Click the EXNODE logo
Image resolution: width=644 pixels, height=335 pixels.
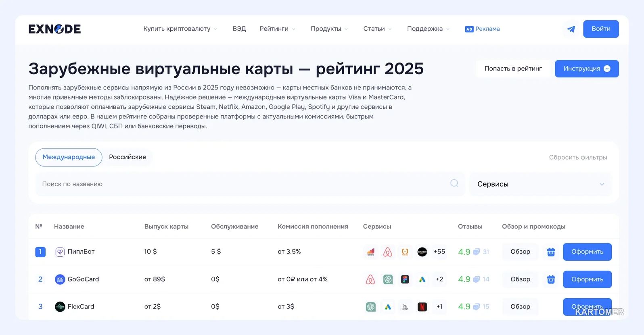[x=54, y=29]
